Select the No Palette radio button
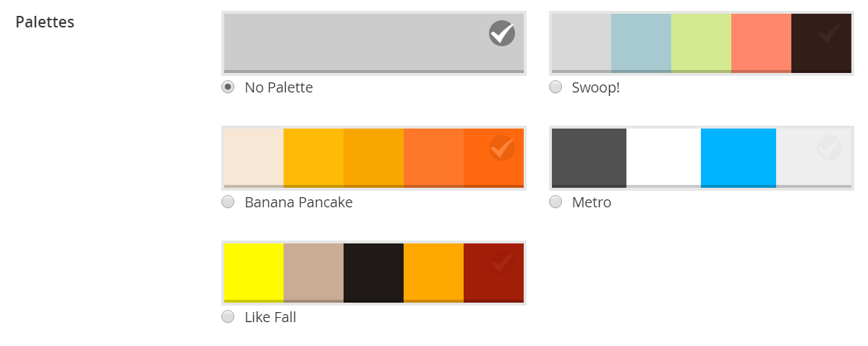This screenshot has height=346, width=868. 228,87
